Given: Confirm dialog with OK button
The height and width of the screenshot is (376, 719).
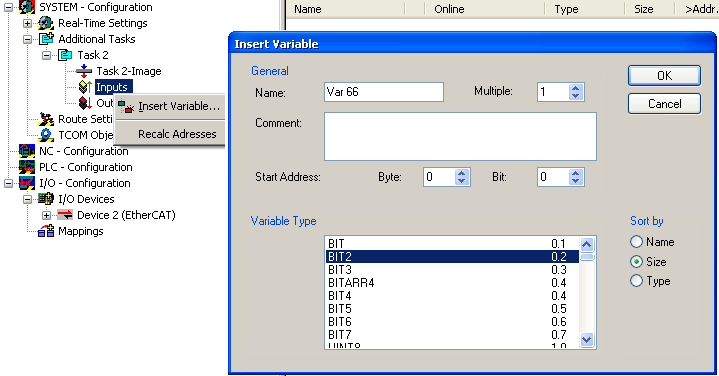Looking at the screenshot, I should click(664, 76).
